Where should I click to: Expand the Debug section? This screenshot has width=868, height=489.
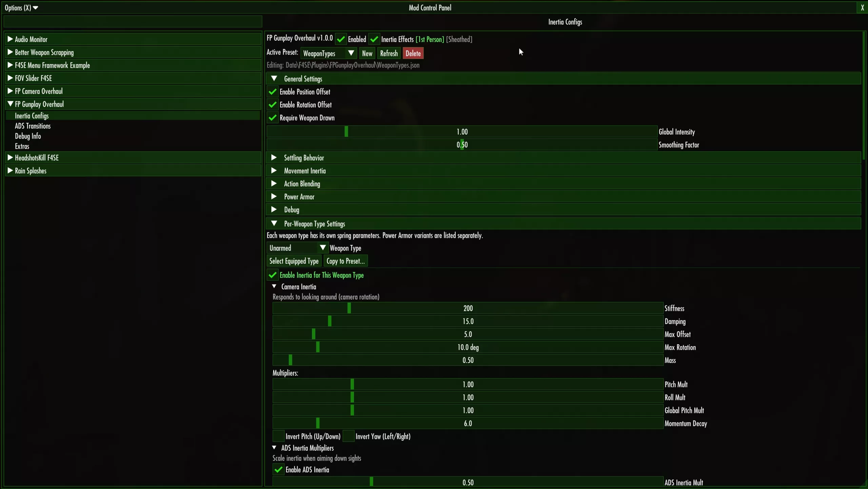point(563,209)
